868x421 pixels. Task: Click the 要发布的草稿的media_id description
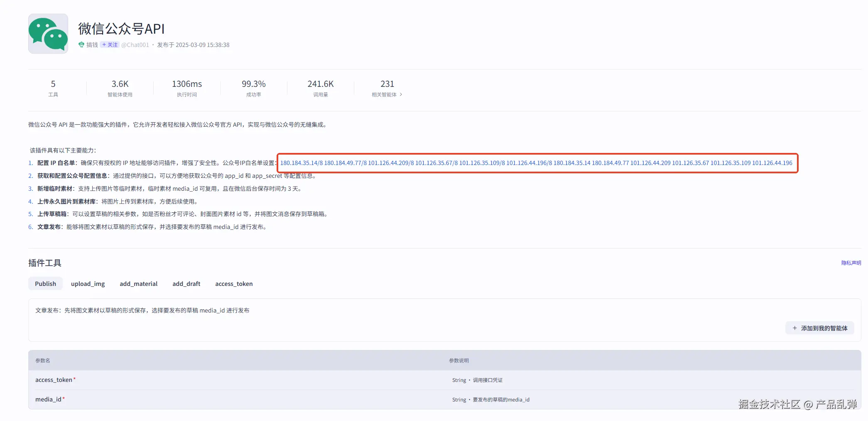[x=501, y=400]
